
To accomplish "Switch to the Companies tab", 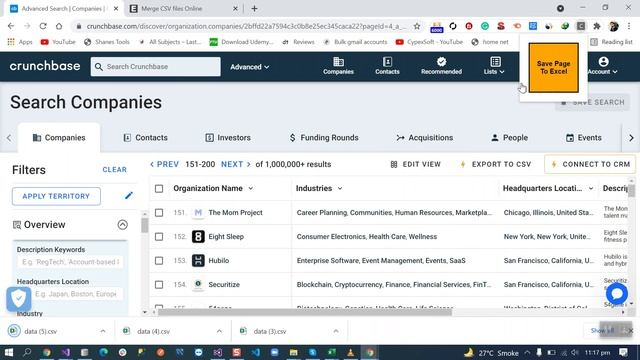I will tap(59, 138).
